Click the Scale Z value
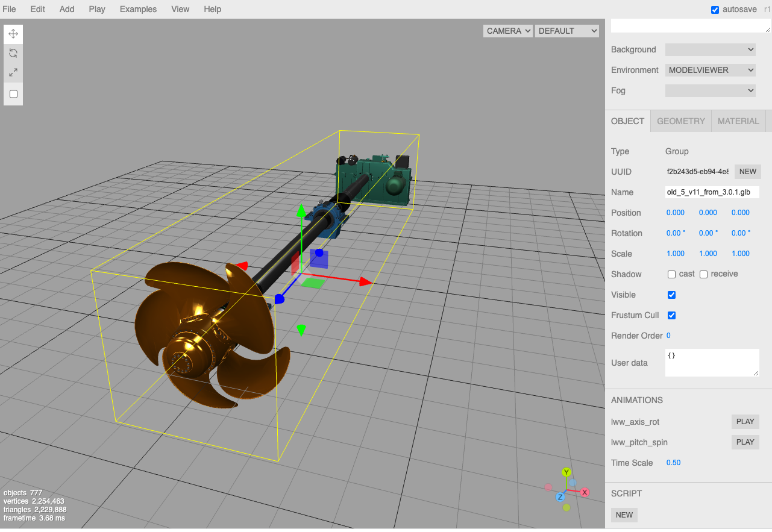Viewport: 772px width, 532px height. point(741,254)
